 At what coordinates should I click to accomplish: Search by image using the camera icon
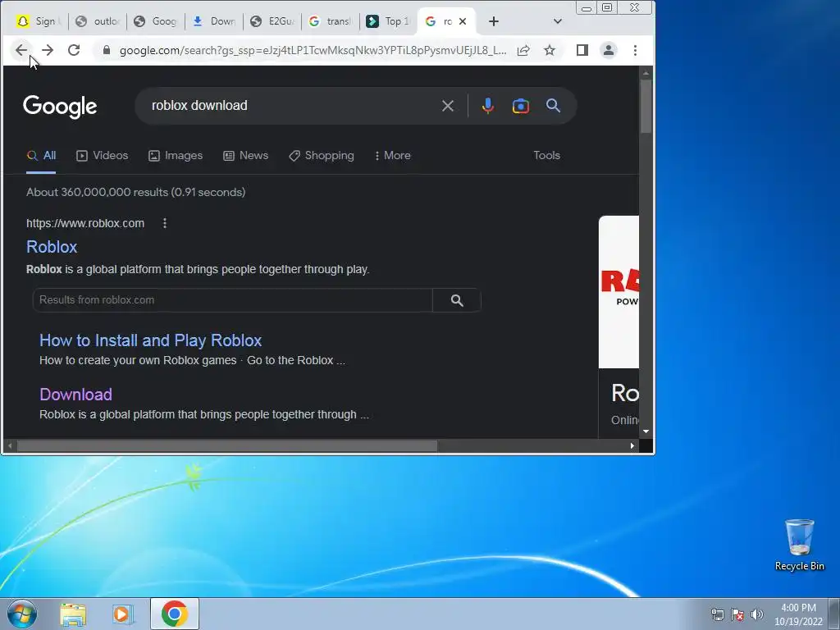coord(521,106)
